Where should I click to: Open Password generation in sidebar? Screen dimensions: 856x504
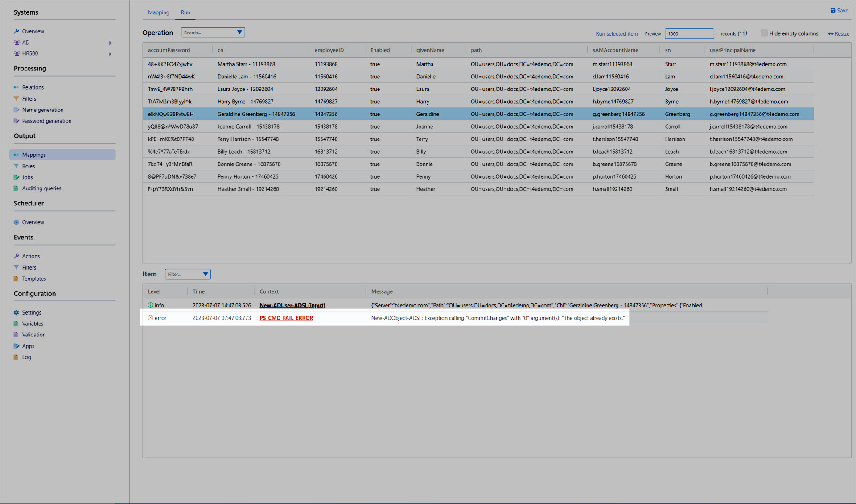(46, 121)
